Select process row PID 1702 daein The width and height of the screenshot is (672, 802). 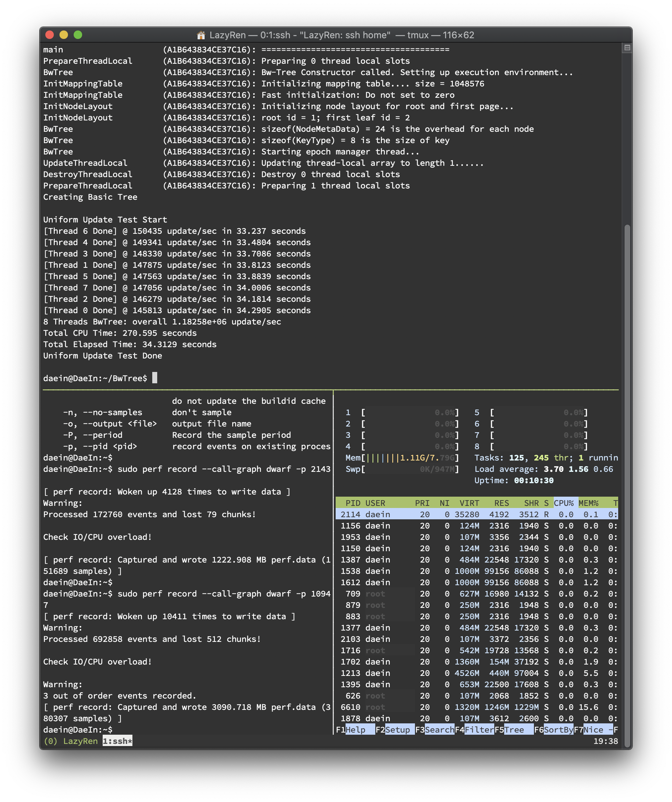(x=477, y=662)
